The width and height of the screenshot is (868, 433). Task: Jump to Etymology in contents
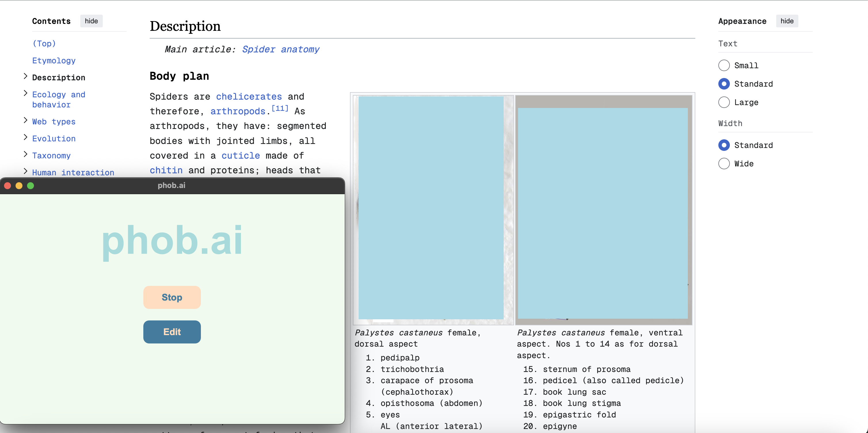[54, 61]
